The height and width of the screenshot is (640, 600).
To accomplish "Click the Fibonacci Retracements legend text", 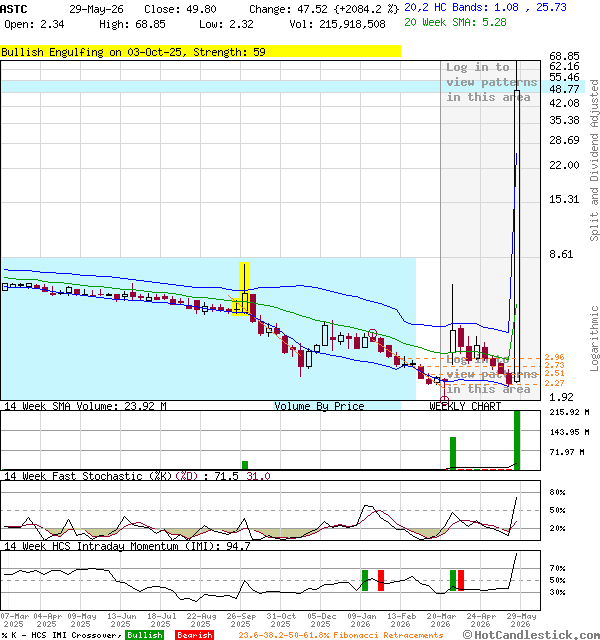I will (341, 635).
